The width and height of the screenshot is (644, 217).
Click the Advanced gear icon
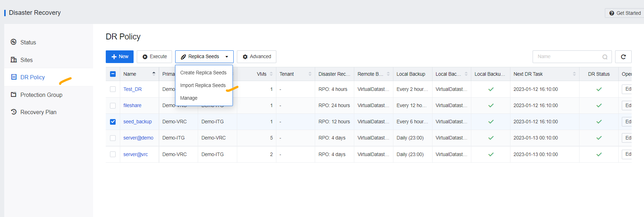tap(245, 57)
